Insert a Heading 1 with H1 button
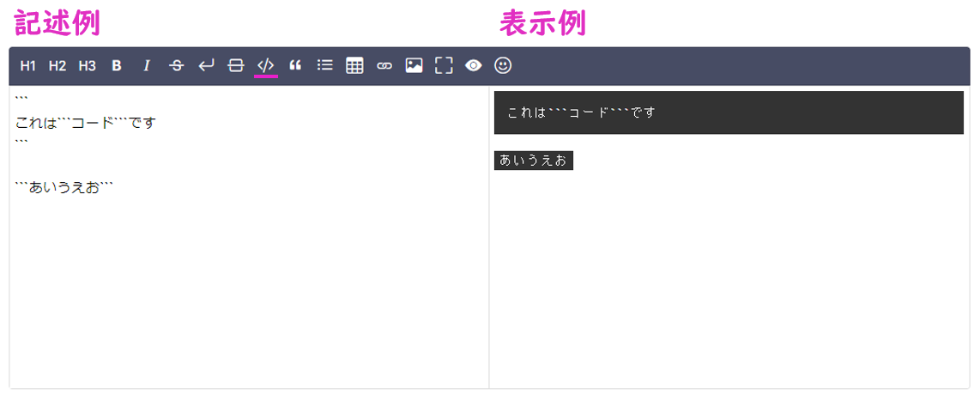The image size is (980, 407). point(27,65)
